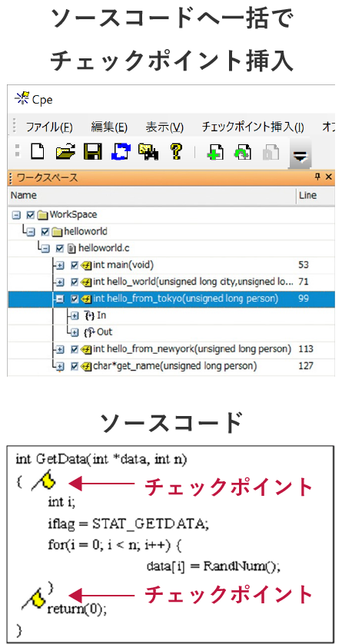
Task: Toggle the int main(void) checkbox
Action: [75, 266]
